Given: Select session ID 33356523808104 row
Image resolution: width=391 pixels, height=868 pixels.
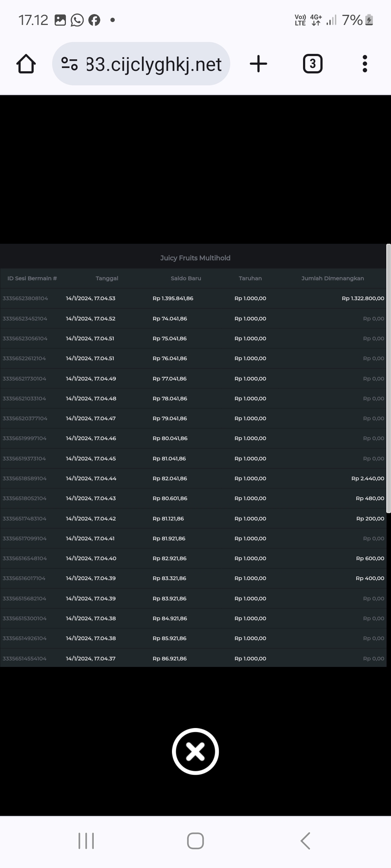Looking at the screenshot, I should pyautogui.click(x=25, y=298).
